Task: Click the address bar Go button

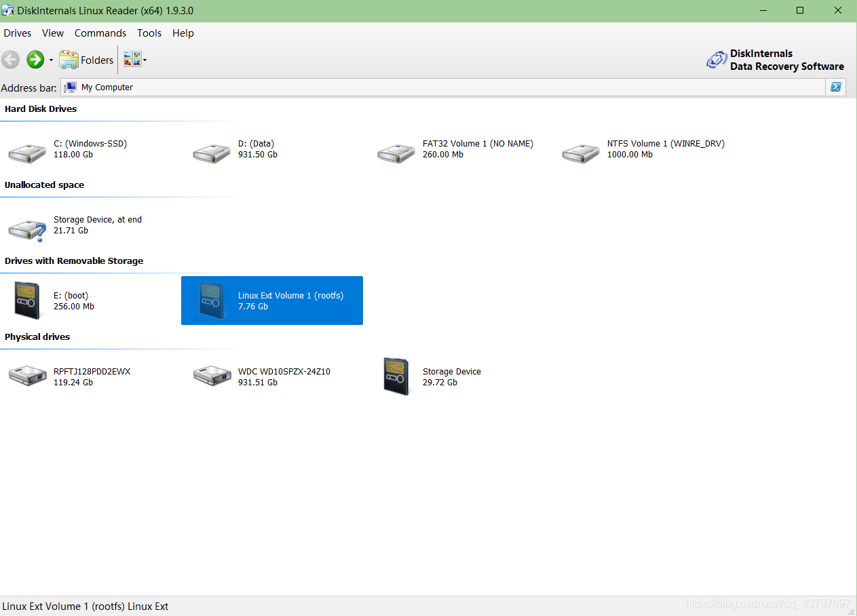Action: [x=836, y=87]
